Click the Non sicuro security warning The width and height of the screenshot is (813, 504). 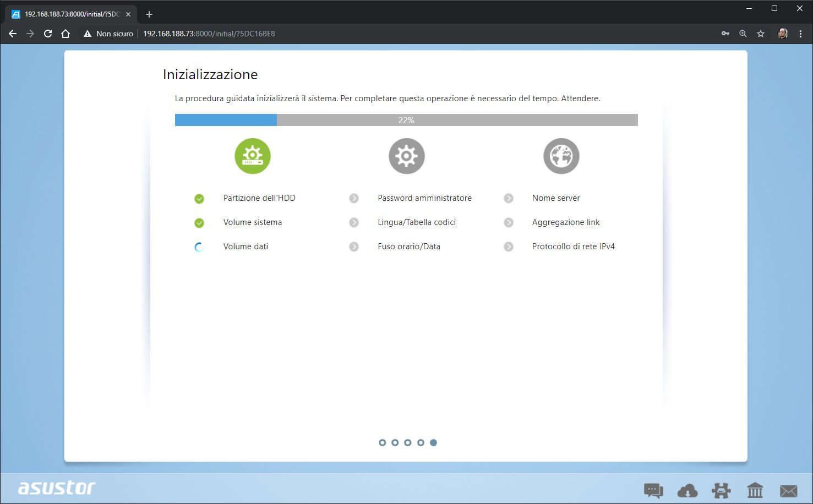(x=108, y=34)
